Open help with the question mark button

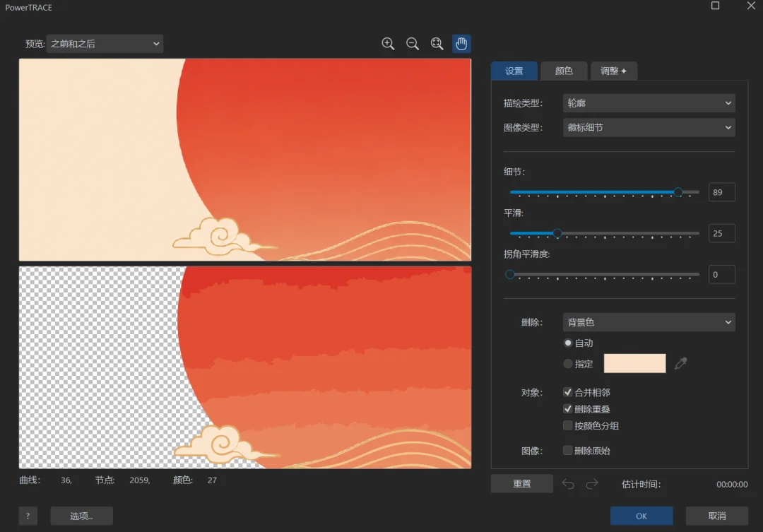[28, 516]
